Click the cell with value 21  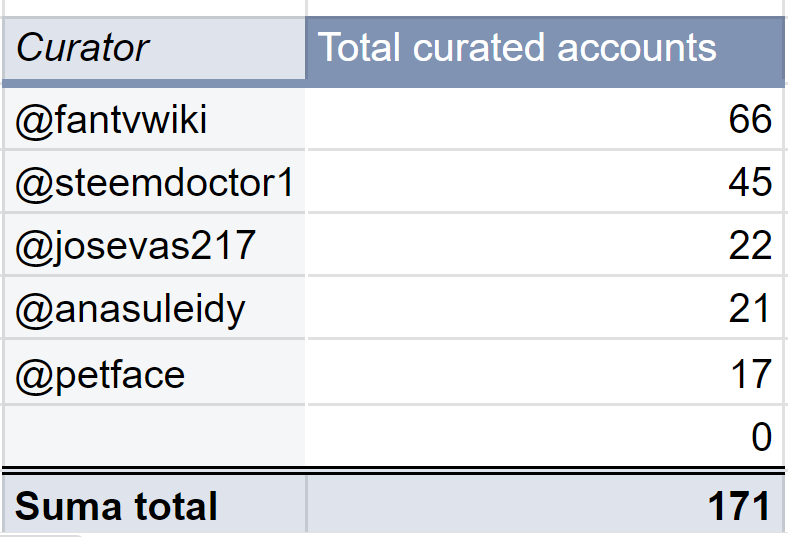[545, 309]
